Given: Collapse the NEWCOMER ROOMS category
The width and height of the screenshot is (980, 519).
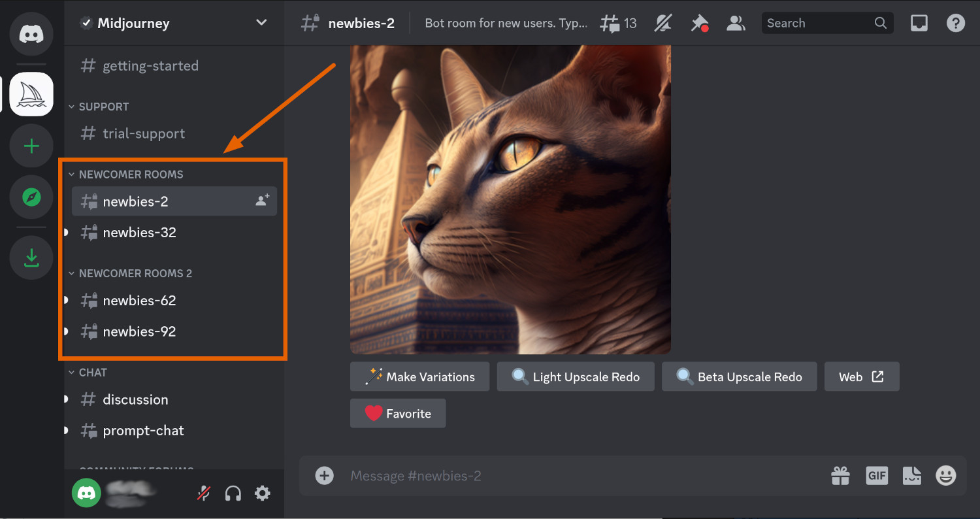Looking at the screenshot, I should click(131, 175).
